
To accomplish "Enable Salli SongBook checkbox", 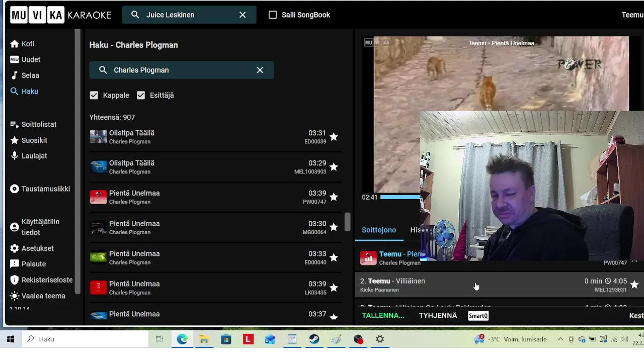I will (273, 15).
